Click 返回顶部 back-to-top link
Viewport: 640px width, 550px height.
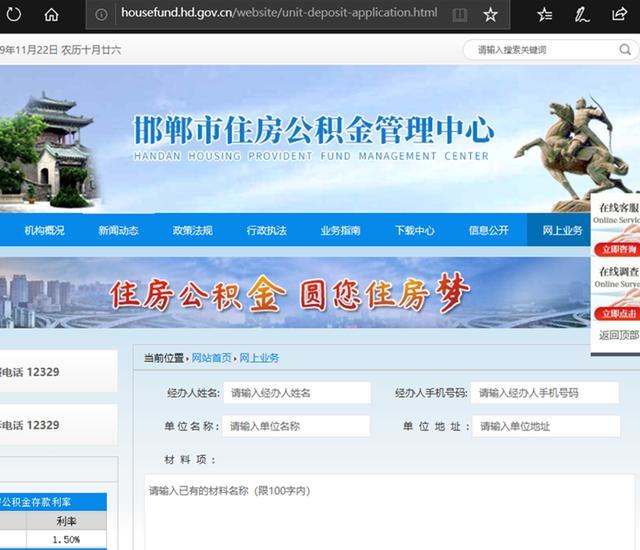coord(619,335)
